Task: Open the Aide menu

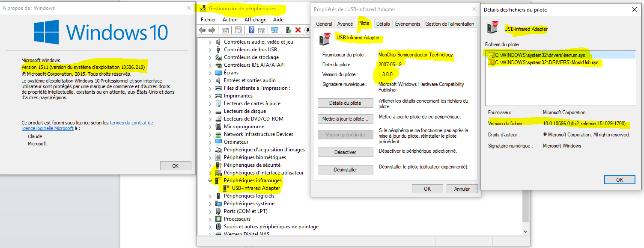Action: (278, 20)
